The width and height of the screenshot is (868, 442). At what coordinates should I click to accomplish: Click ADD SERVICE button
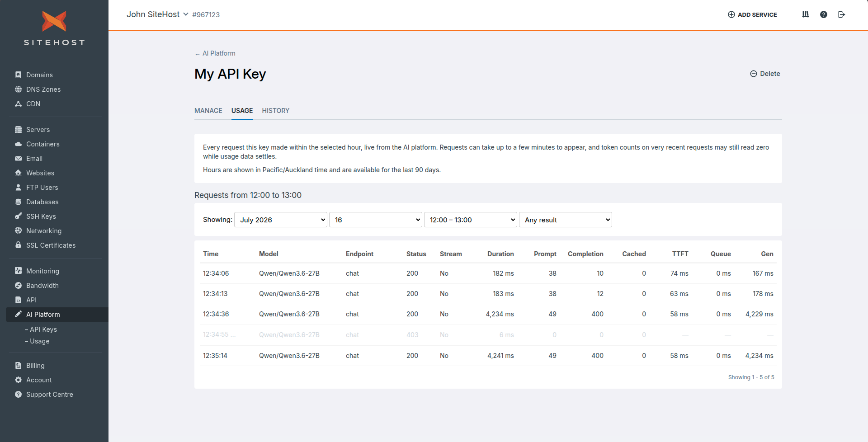(x=752, y=14)
